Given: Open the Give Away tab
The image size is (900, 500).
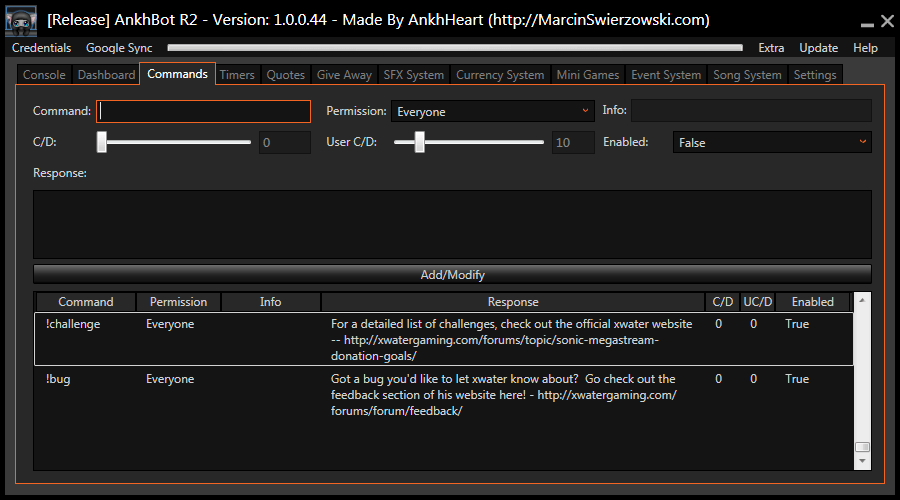Looking at the screenshot, I should click(x=344, y=75).
